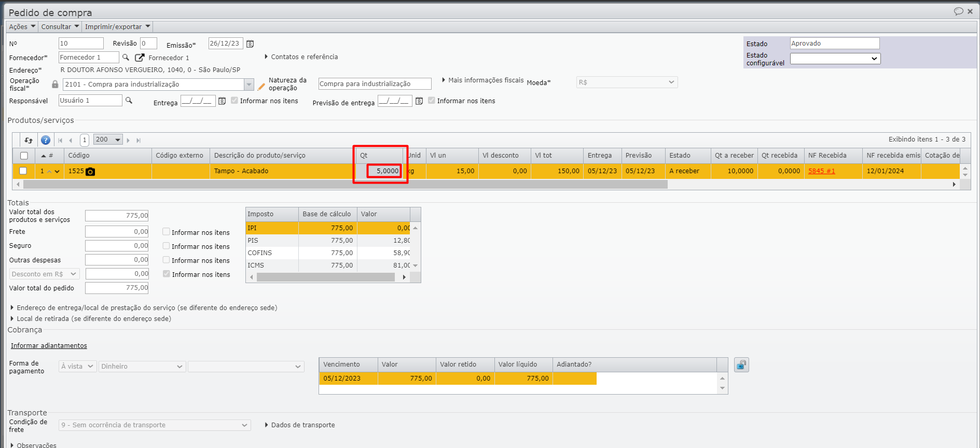Click the payment lock icon button

(x=741, y=365)
